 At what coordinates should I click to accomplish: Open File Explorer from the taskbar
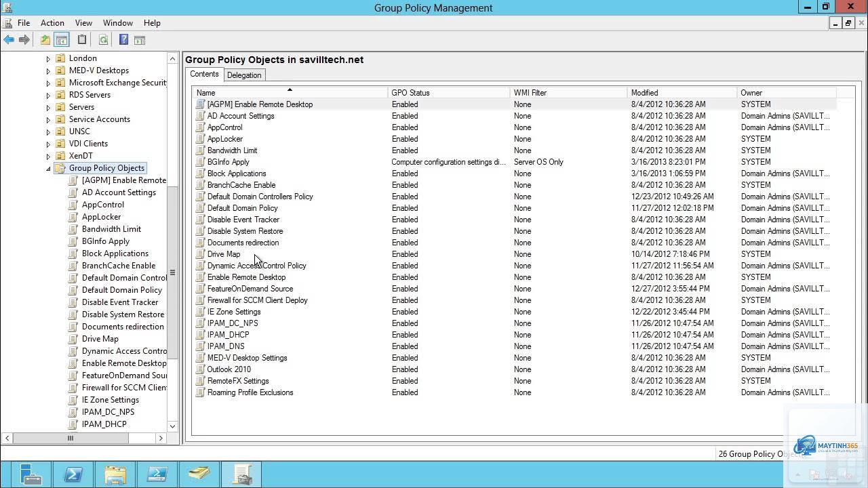[115, 474]
